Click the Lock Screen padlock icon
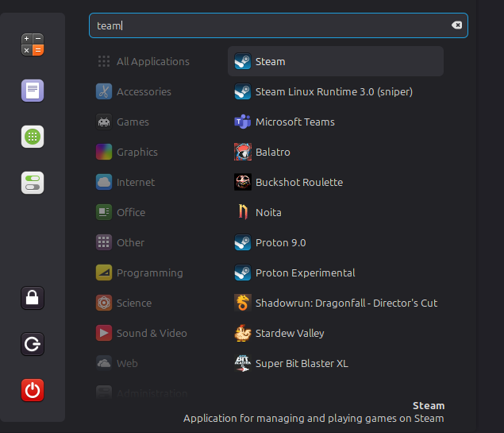Viewport: 504px width, 433px height. tap(33, 298)
